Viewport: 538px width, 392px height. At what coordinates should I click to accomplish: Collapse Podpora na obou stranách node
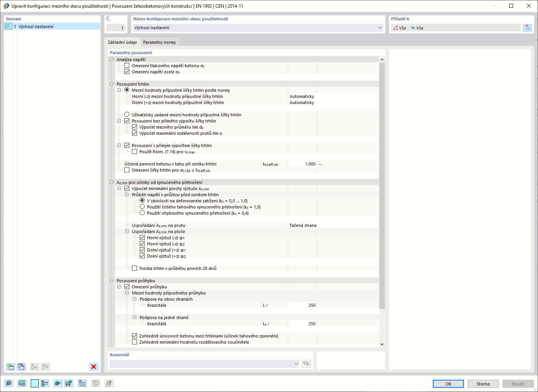click(135, 299)
